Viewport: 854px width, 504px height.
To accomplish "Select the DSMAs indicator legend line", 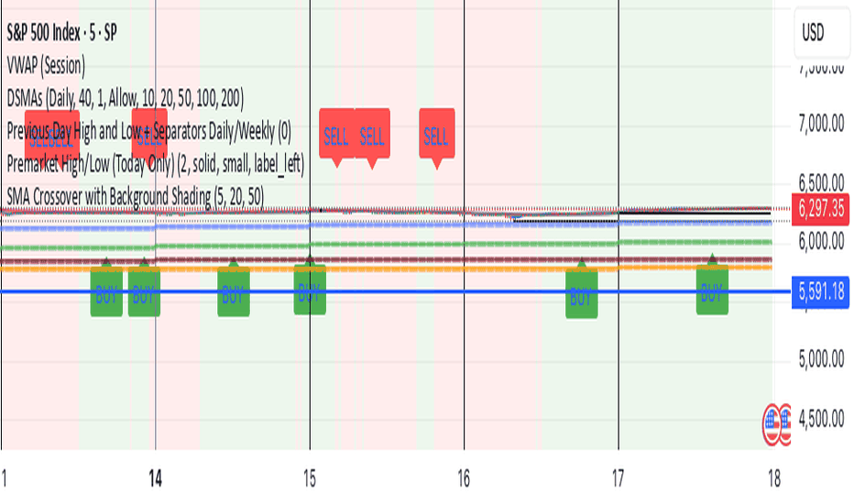I will tap(126, 99).
